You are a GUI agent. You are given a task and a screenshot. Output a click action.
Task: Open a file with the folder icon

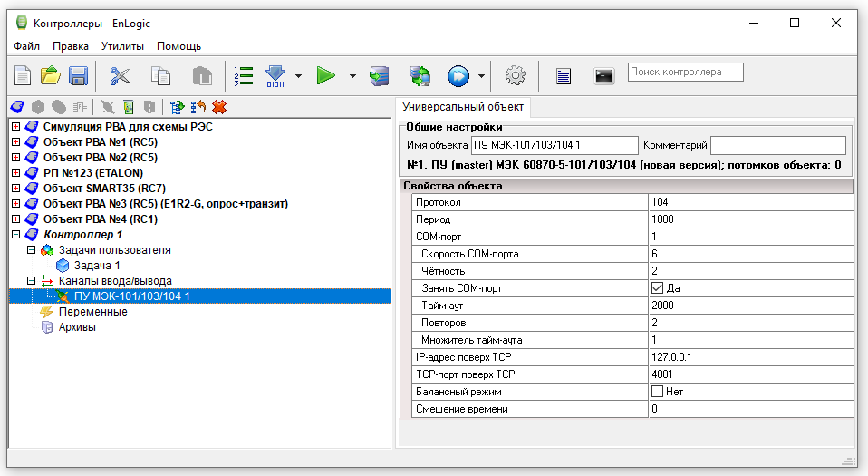click(51, 76)
